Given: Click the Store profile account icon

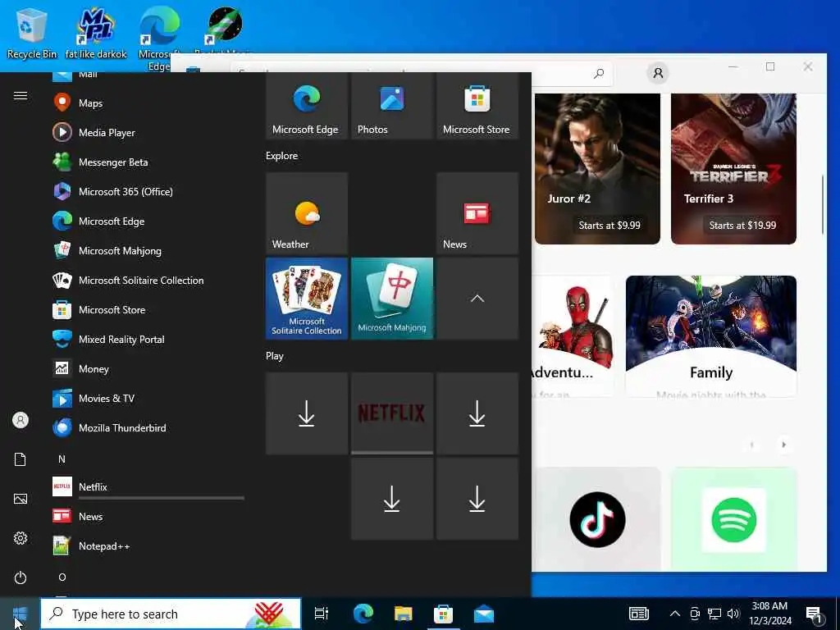Looking at the screenshot, I should 658,72.
